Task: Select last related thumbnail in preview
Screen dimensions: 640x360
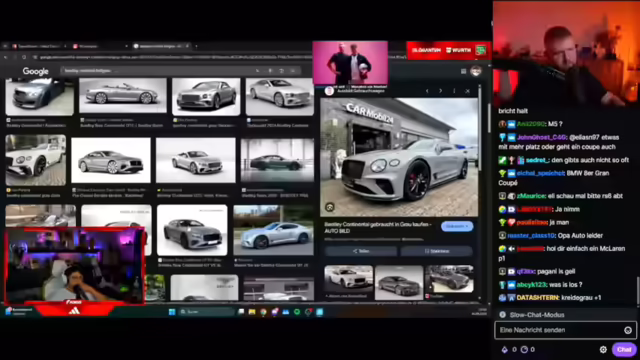Action: 449,279
